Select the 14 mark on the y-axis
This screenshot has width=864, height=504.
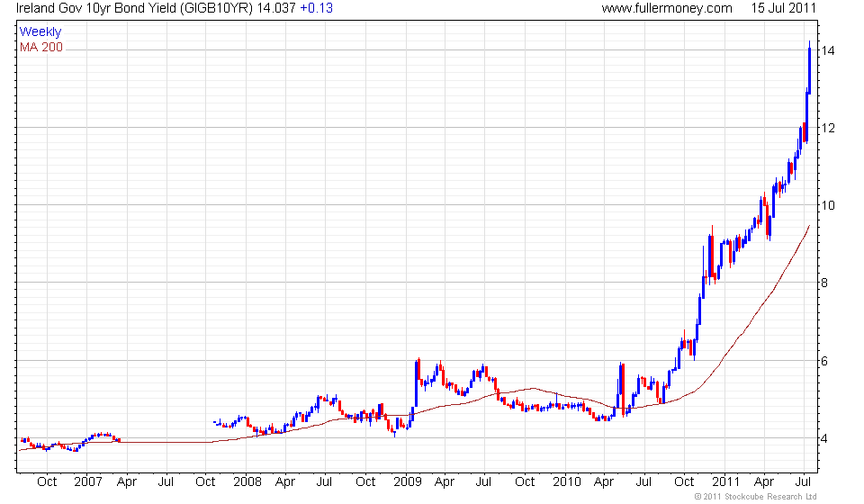pos(828,50)
